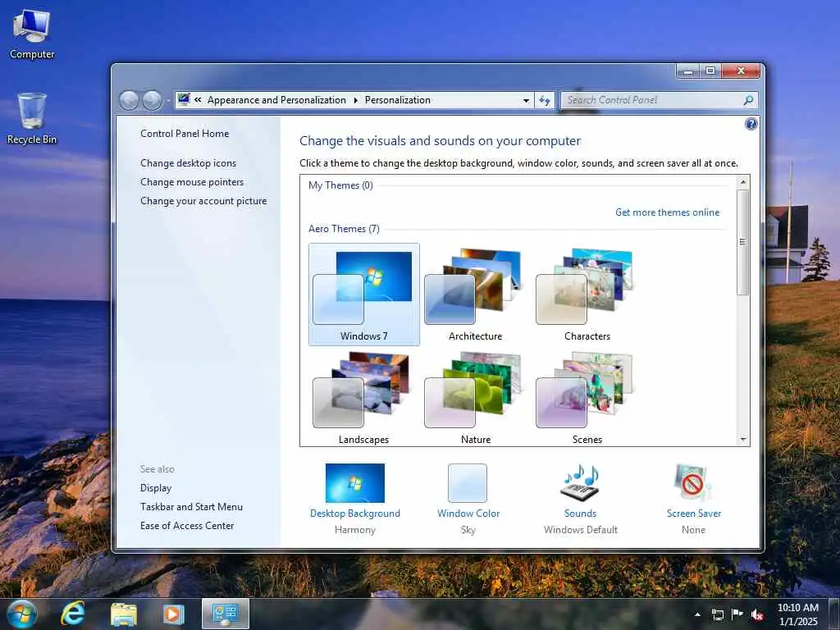
Task: Click the Refresh button beside address bar
Action: [545, 100]
